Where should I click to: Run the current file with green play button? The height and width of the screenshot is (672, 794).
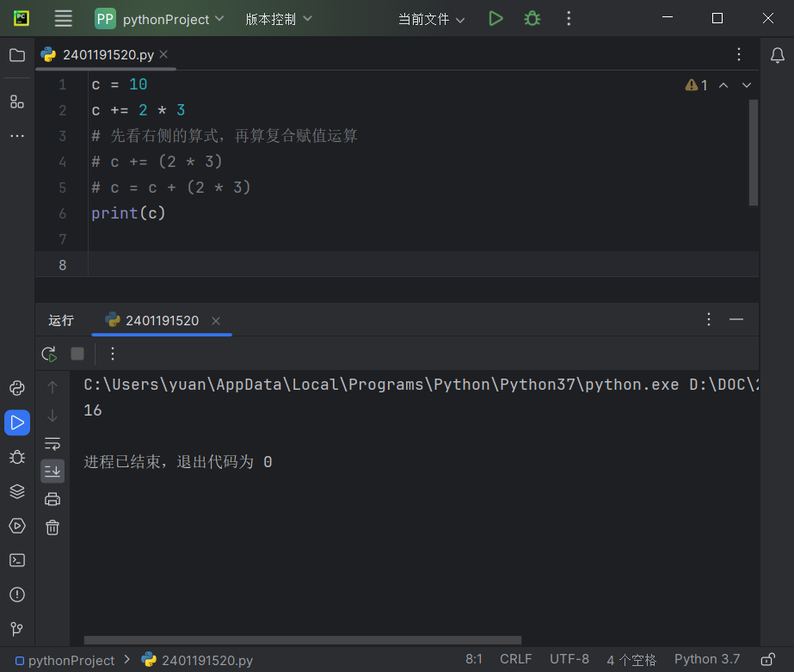[x=495, y=19]
